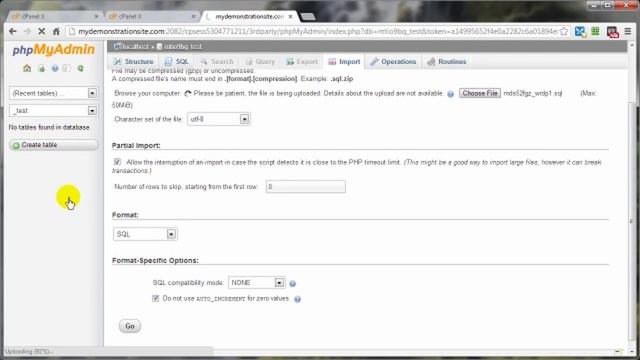Click help icon beside SQL compatibility mode

(x=292, y=283)
